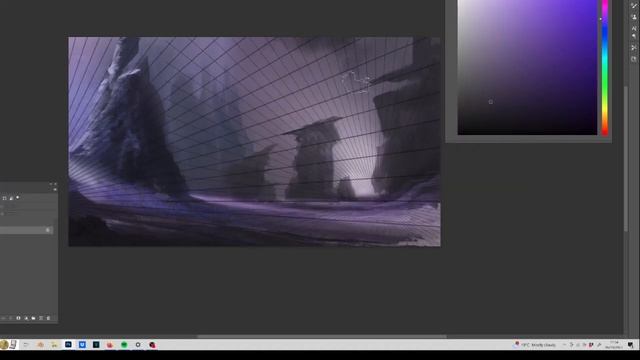This screenshot has width=640, height=360.
Task: Create a new layer group folder
Action: [33, 318]
